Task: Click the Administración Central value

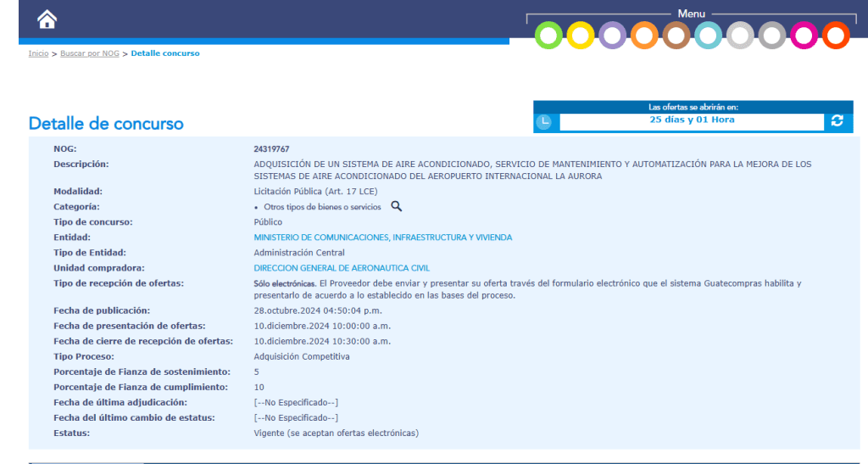Action: [x=299, y=253]
